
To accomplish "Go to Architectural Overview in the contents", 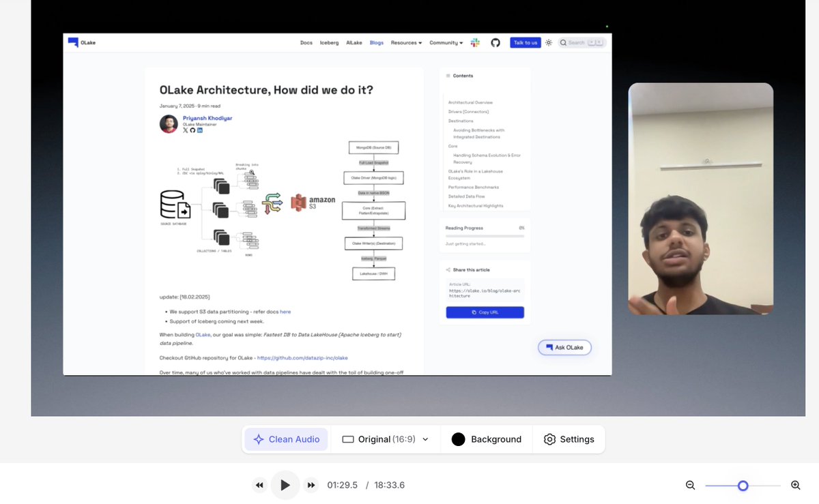I will (470, 102).
